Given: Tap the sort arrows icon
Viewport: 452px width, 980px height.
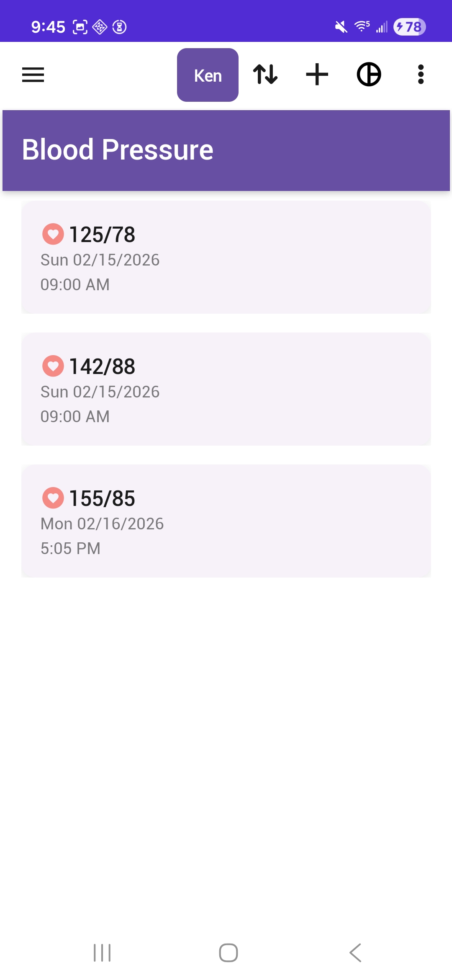Looking at the screenshot, I should click(x=265, y=75).
